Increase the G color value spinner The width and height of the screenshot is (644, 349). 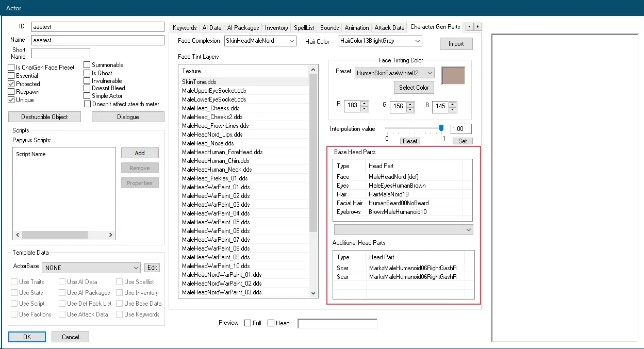(410, 104)
